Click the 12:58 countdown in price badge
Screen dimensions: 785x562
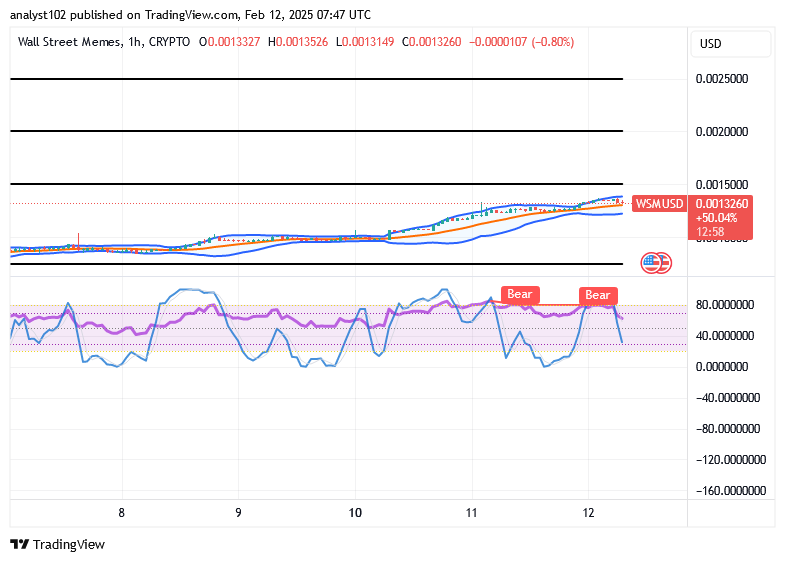[710, 232]
